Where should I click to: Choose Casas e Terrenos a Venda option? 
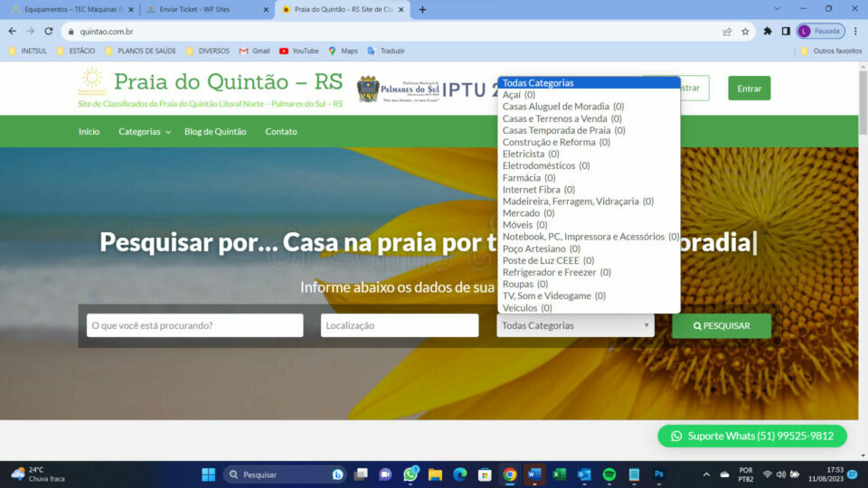click(x=589, y=118)
